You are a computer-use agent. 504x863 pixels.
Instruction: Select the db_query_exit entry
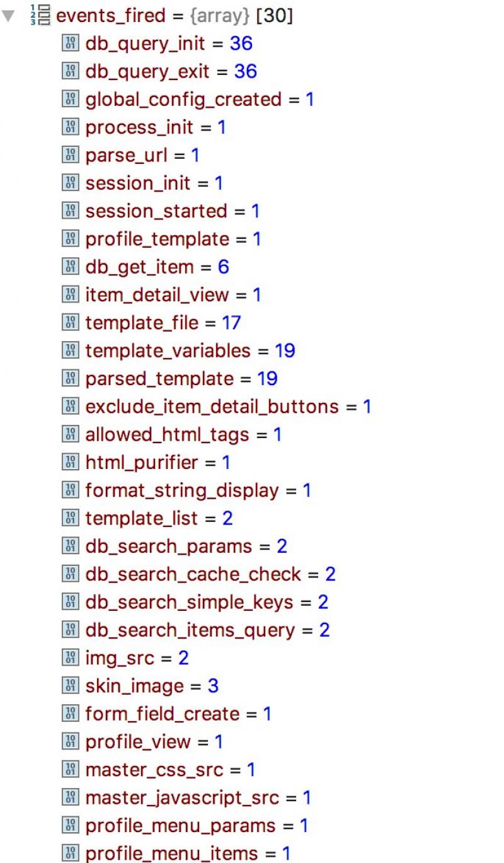point(147,72)
